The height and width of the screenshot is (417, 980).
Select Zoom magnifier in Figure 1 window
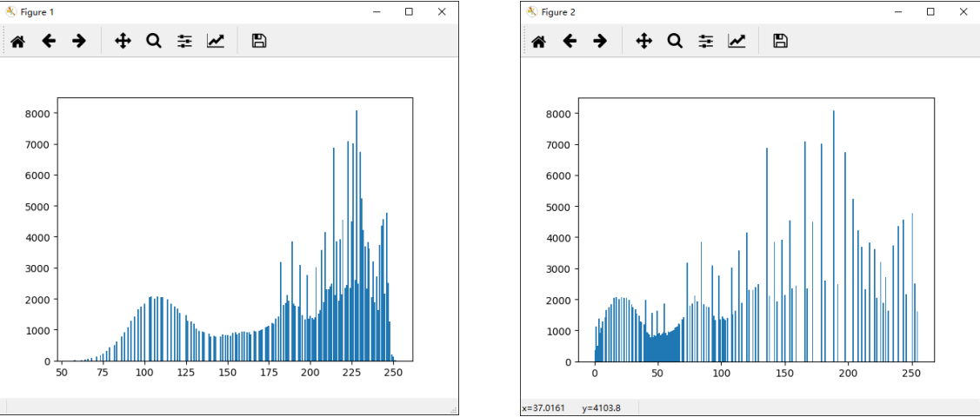click(x=154, y=41)
